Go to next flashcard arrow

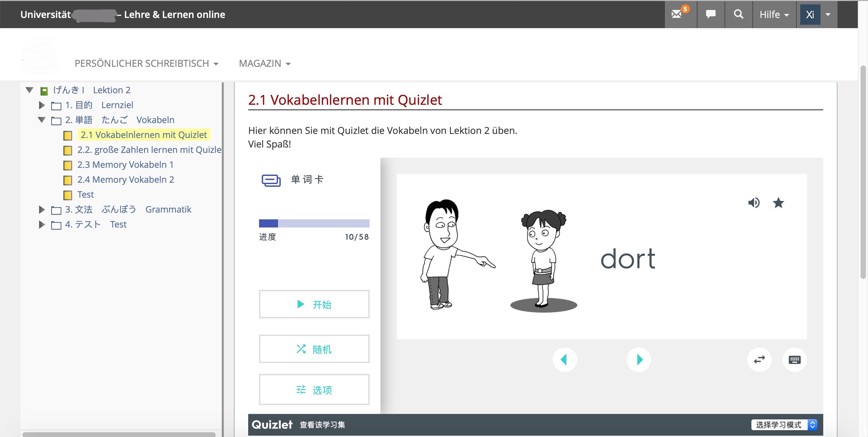click(x=639, y=359)
